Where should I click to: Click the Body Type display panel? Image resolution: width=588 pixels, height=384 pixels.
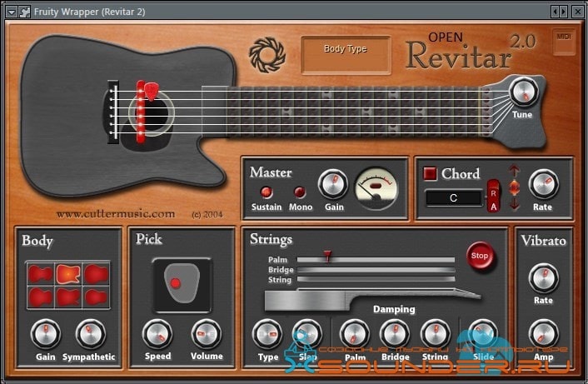(346, 55)
